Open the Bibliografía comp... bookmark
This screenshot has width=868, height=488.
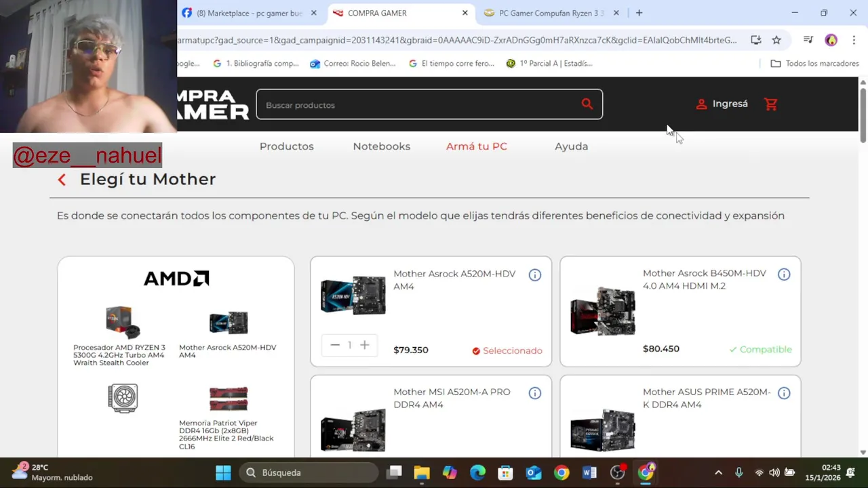(x=256, y=63)
